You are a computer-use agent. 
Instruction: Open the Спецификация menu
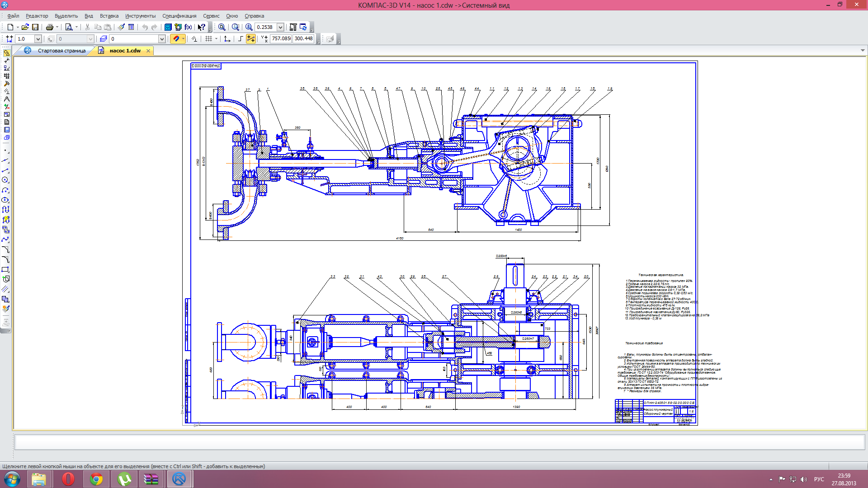point(179,16)
